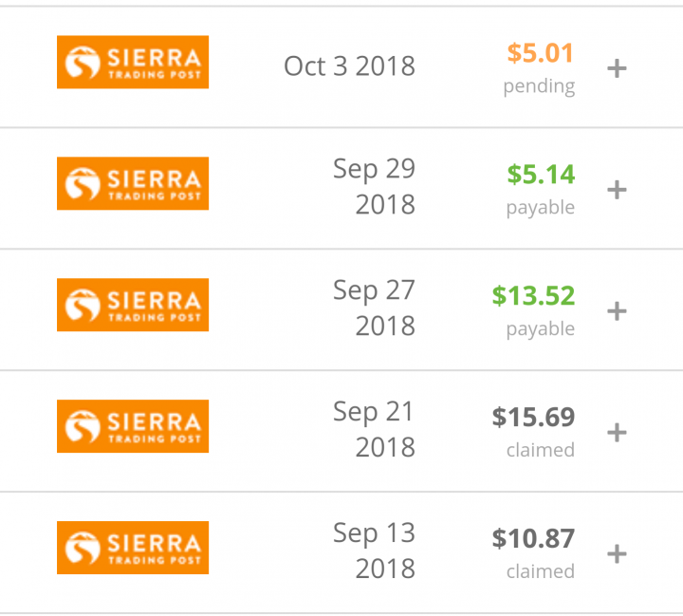The width and height of the screenshot is (683, 616).
Task: Expand the Sep 29 2018 transaction row
Action: pyautogui.click(x=617, y=190)
